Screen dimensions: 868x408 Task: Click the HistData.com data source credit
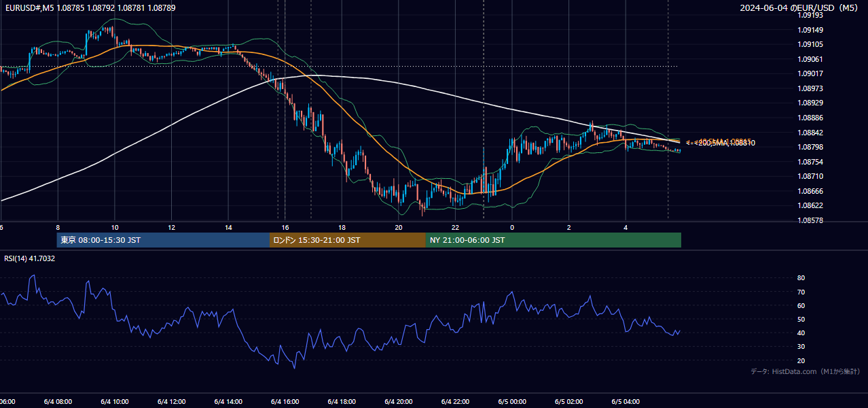805,371
